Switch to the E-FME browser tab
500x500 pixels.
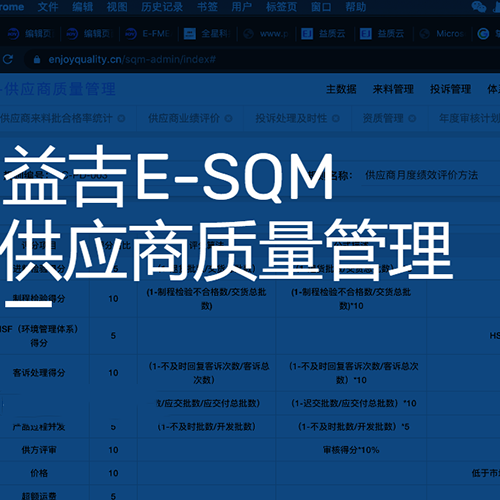click(x=148, y=34)
